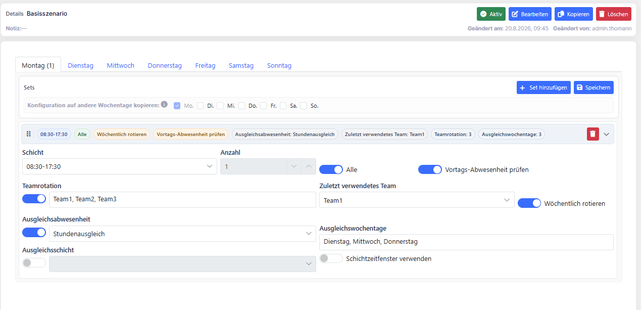
Task: Click the Kopieren copy button
Action: tap(574, 14)
